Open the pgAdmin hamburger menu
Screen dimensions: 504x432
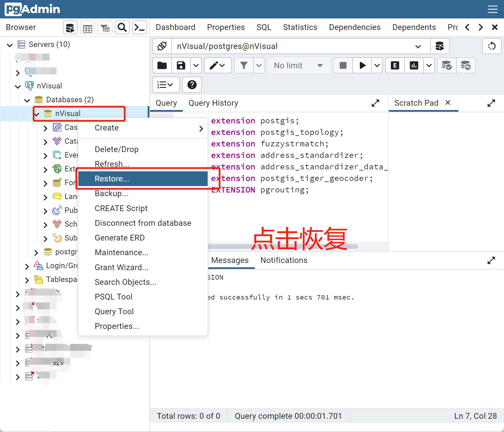[x=493, y=10]
